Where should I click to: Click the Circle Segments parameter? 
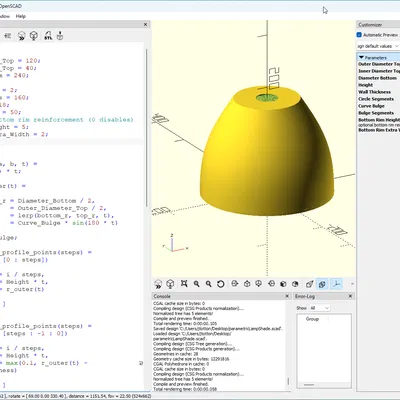point(376,99)
